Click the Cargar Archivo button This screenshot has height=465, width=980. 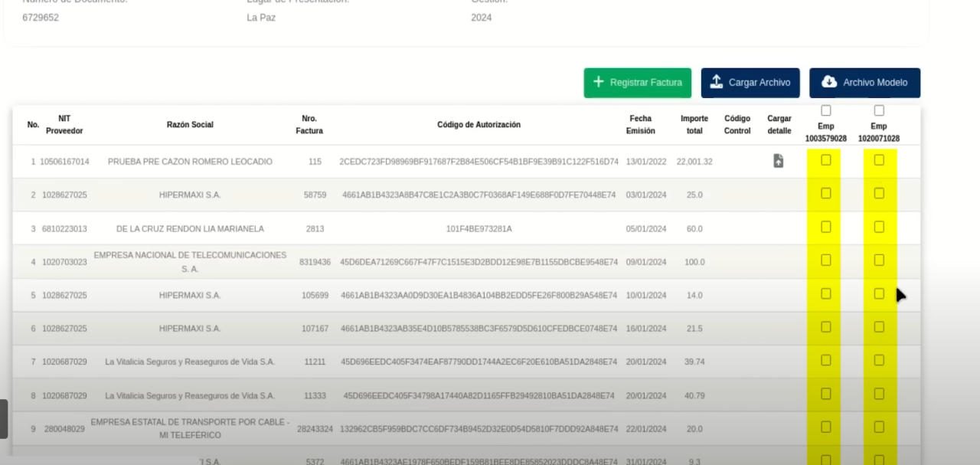tap(750, 83)
